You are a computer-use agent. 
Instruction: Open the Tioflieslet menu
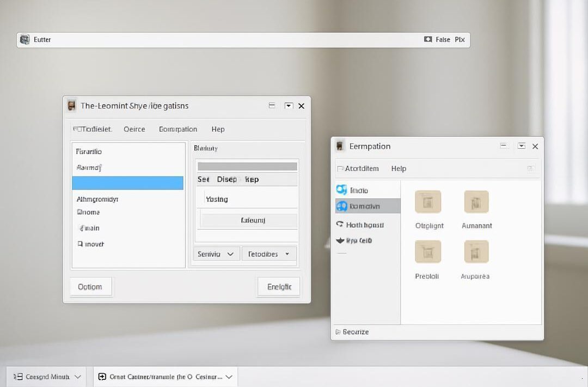pos(93,129)
